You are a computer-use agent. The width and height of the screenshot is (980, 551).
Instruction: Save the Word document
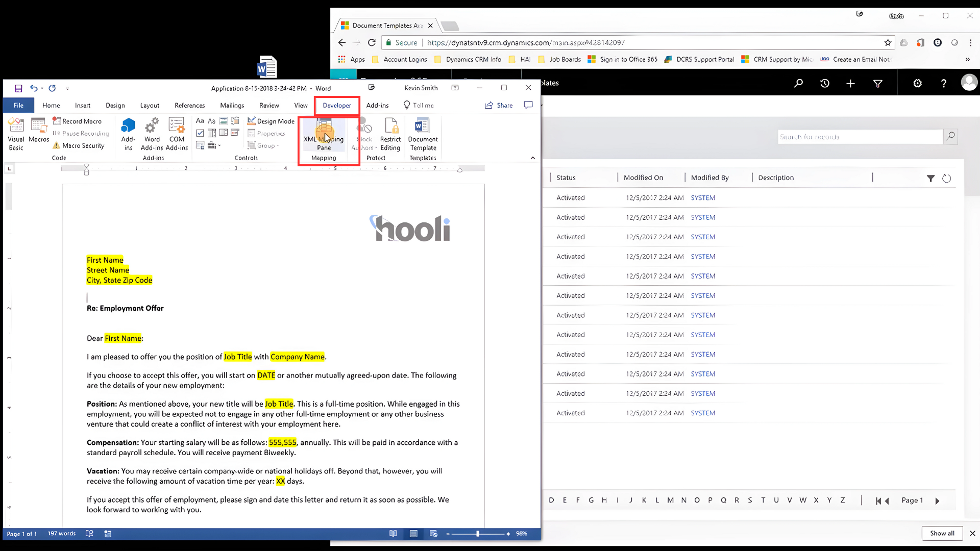click(18, 88)
